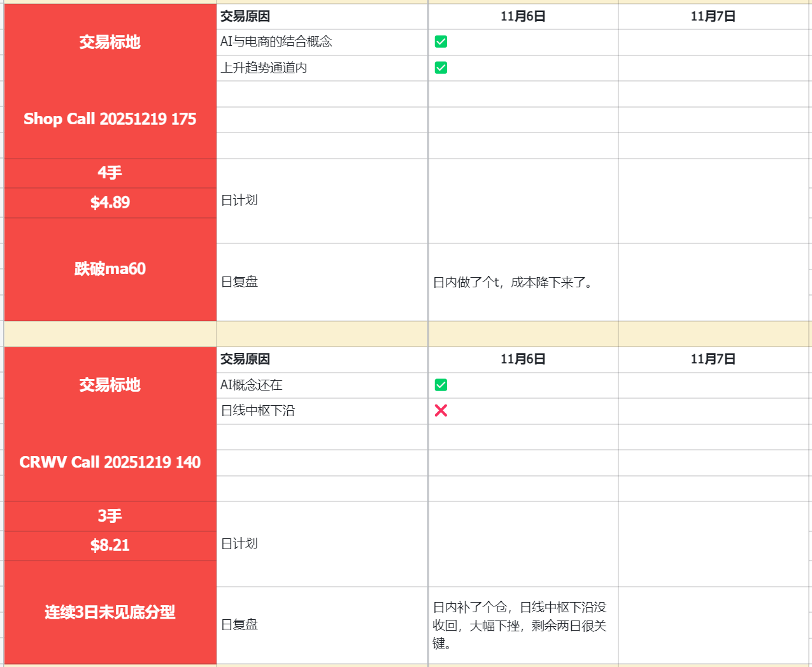Click red X mark for 日线中枢下沿
The image size is (812, 667).
[x=441, y=411]
